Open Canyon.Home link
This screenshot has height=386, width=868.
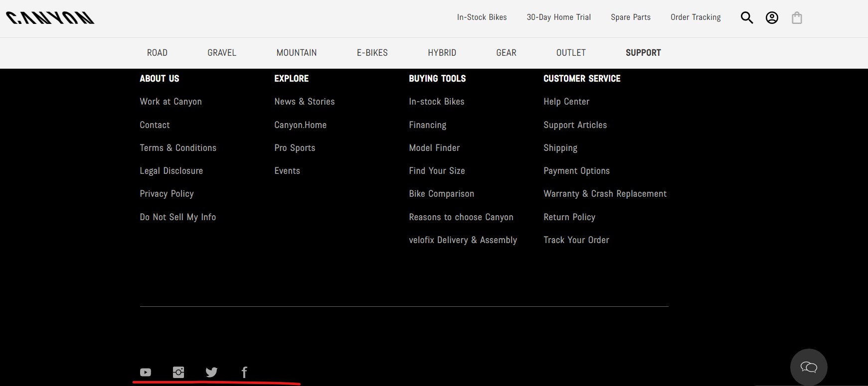(300, 125)
